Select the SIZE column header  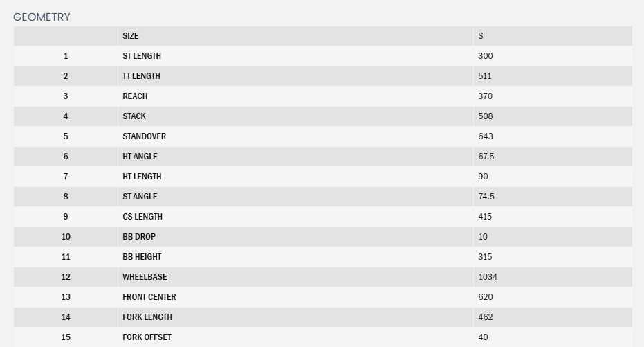[131, 36]
